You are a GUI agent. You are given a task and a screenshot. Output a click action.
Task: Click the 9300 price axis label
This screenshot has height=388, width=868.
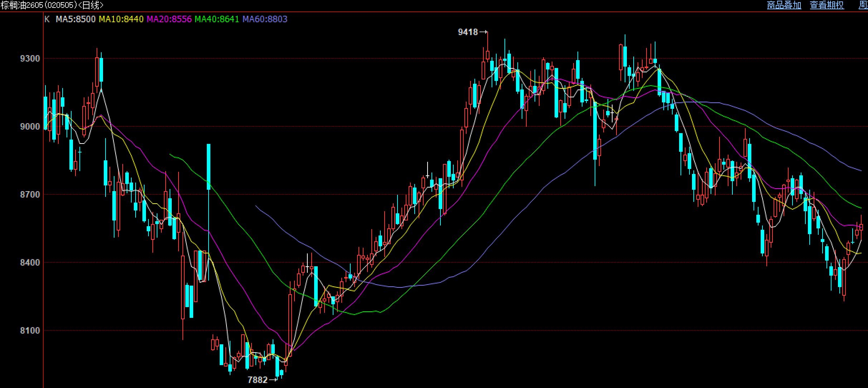[x=30, y=59]
